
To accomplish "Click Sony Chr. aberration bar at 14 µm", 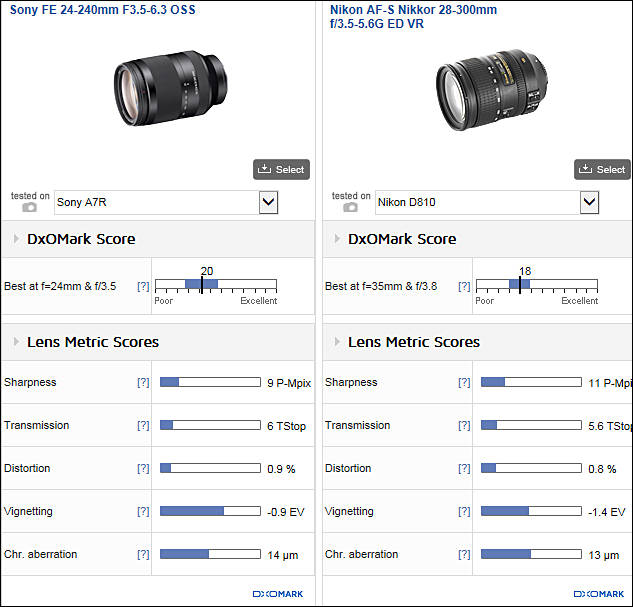I will pyautogui.click(x=210, y=554).
